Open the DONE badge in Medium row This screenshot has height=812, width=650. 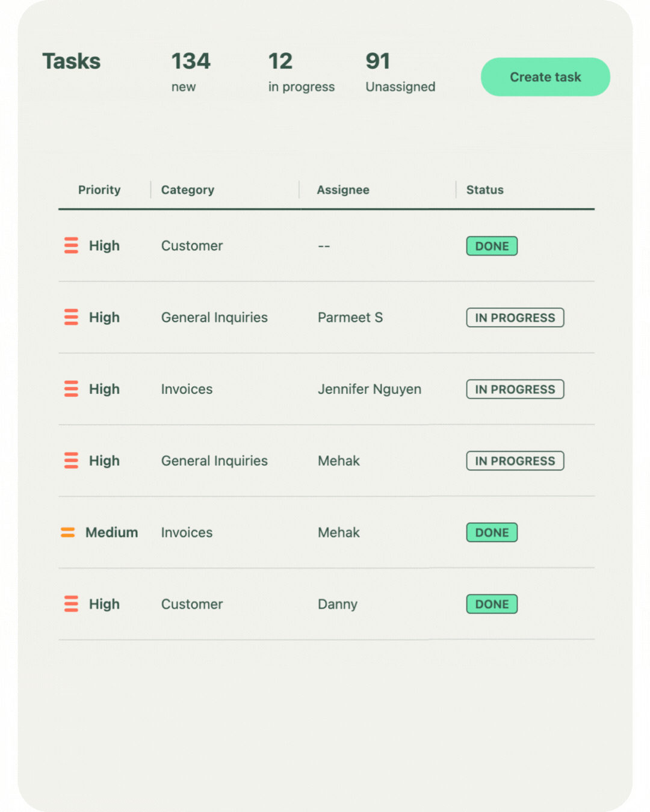pos(492,532)
